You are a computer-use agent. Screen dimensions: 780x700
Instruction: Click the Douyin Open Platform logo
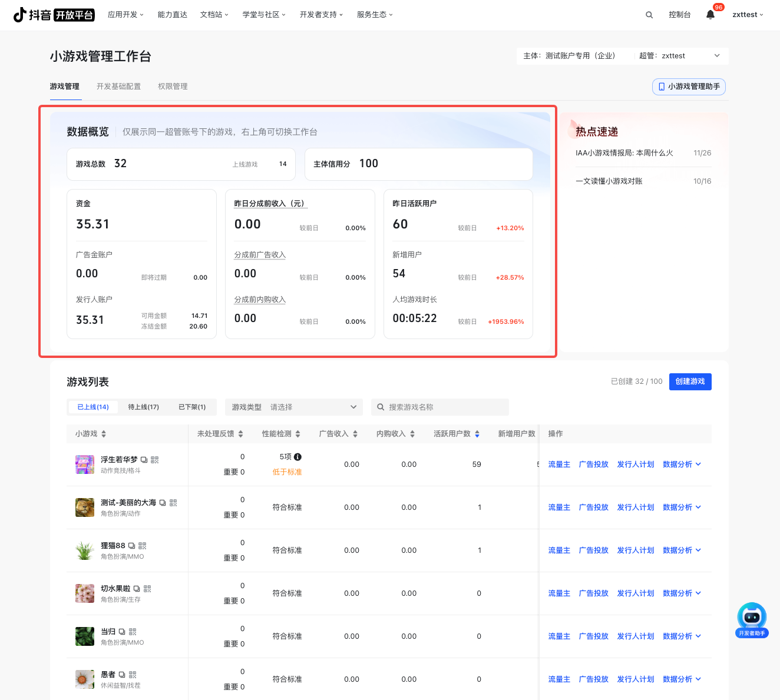pyautogui.click(x=54, y=15)
